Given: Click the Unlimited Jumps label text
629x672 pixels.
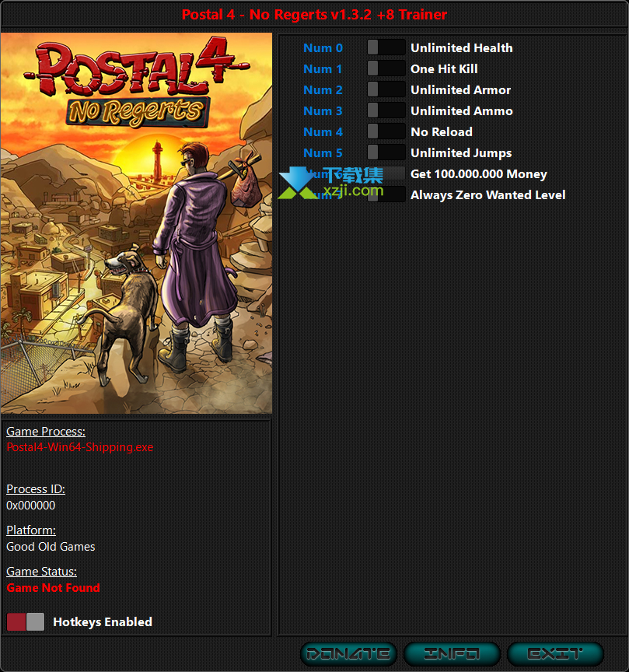Looking at the screenshot, I should (x=461, y=153).
